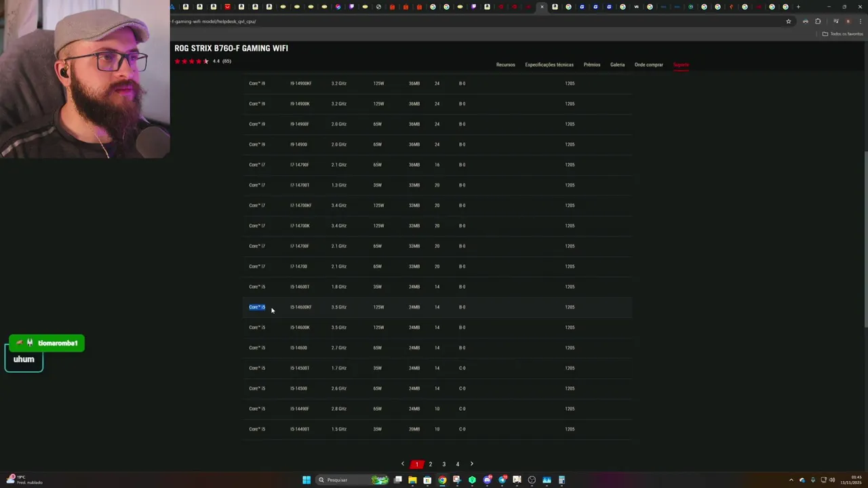Click the i9-14900F model cell
Viewport: 868px width, 488px height.
(x=300, y=124)
